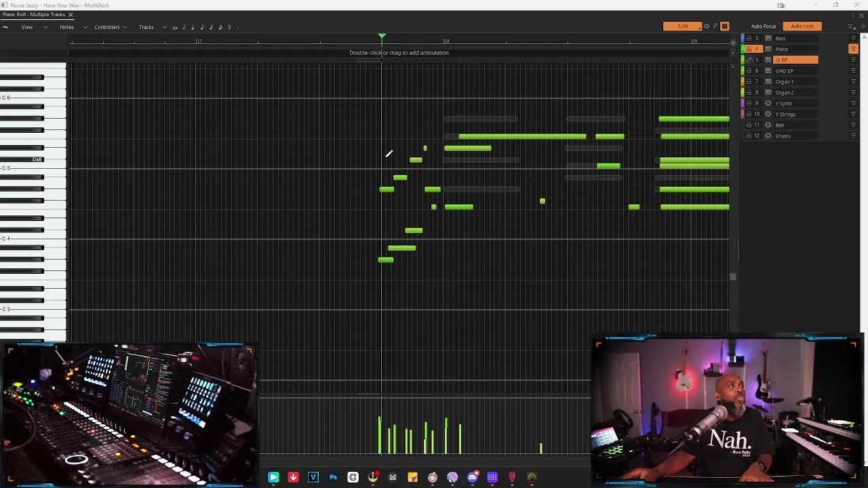Expand the Controllers menu dropdown arrow
Viewport: 868px width, 488px height.
click(x=125, y=27)
